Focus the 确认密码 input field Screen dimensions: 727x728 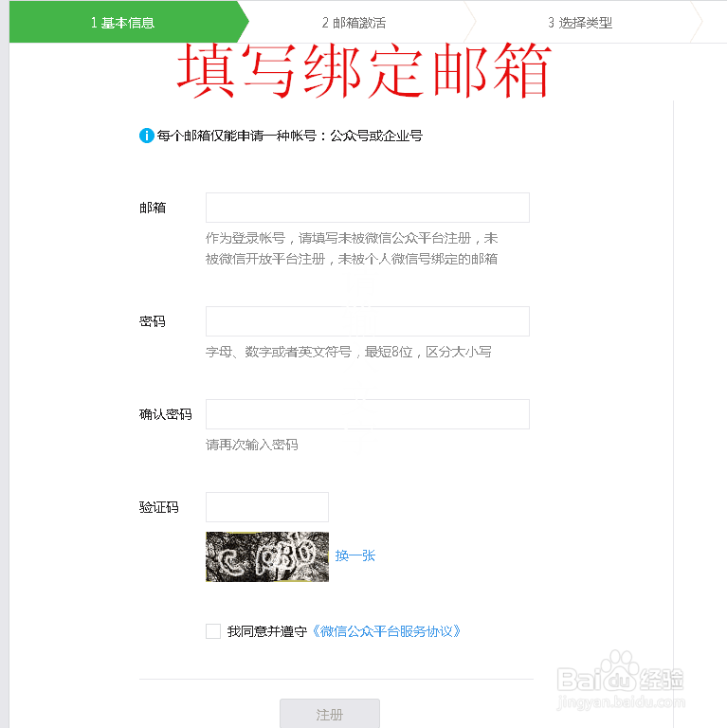(x=367, y=414)
